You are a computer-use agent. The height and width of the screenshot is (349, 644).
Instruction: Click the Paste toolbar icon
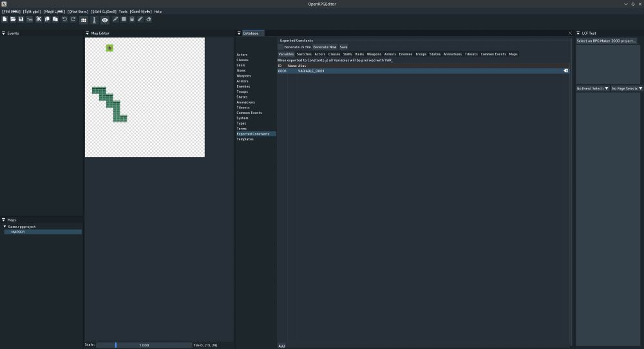click(x=55, y=19)
